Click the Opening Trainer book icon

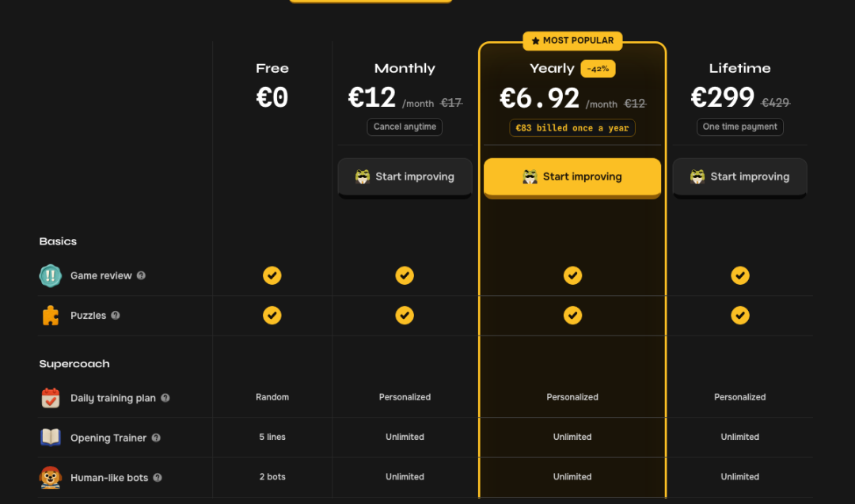click(50, 437)
